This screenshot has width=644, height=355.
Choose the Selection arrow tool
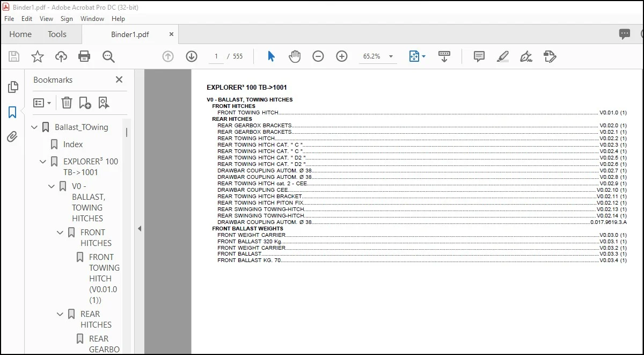[271, 56]
